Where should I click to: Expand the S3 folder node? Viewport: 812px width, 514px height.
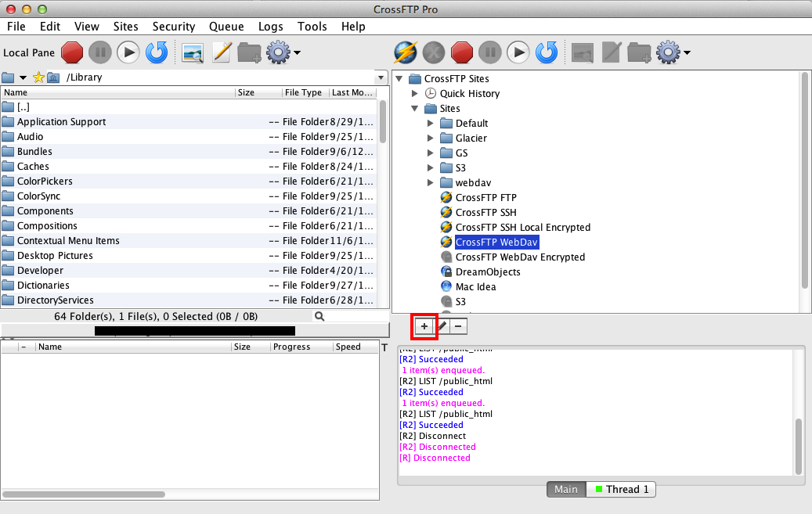431,167
